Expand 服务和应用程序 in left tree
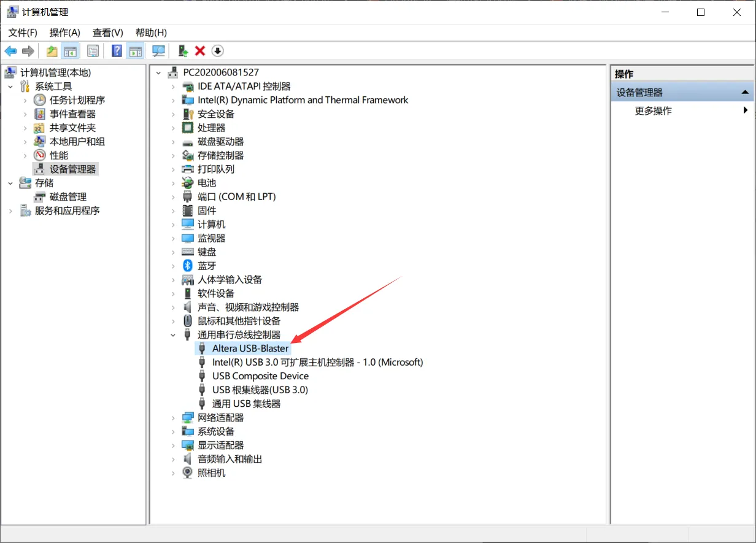This screenshot has width=756, height=543. pos(10,210)
